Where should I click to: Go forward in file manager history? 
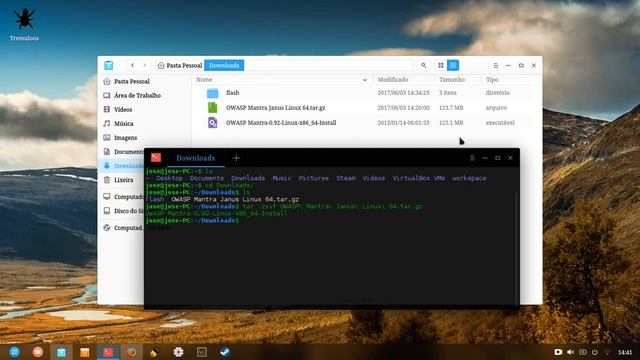(x=144, y=65)
